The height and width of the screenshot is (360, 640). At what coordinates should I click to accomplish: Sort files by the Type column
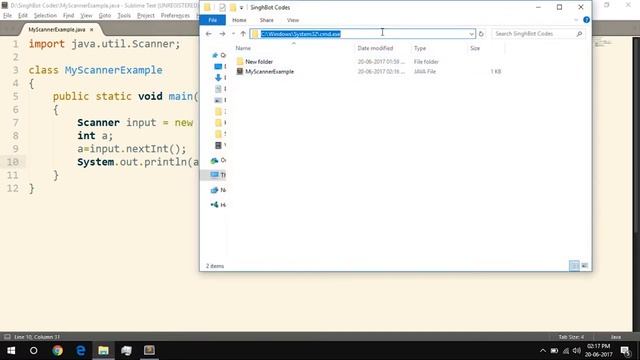(x=420, y=48)
